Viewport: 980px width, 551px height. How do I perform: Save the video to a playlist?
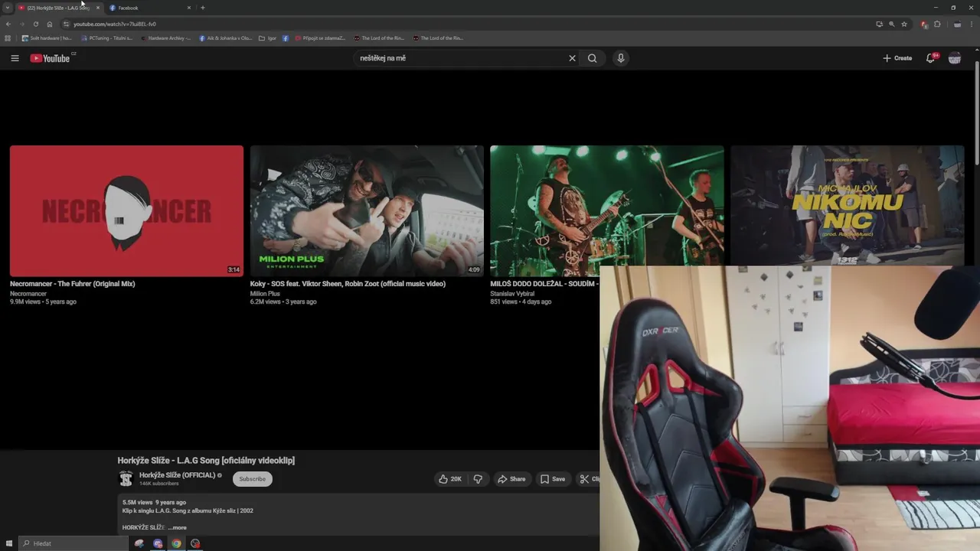553,479
